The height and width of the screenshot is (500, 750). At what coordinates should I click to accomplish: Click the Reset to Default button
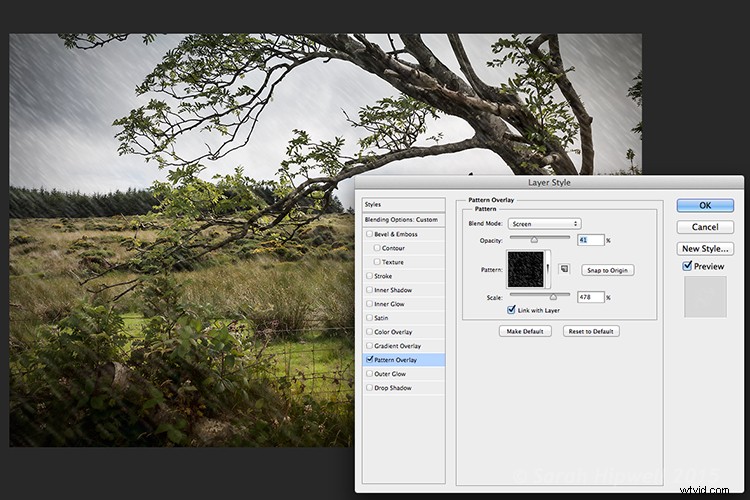click(x=591, y=331)
